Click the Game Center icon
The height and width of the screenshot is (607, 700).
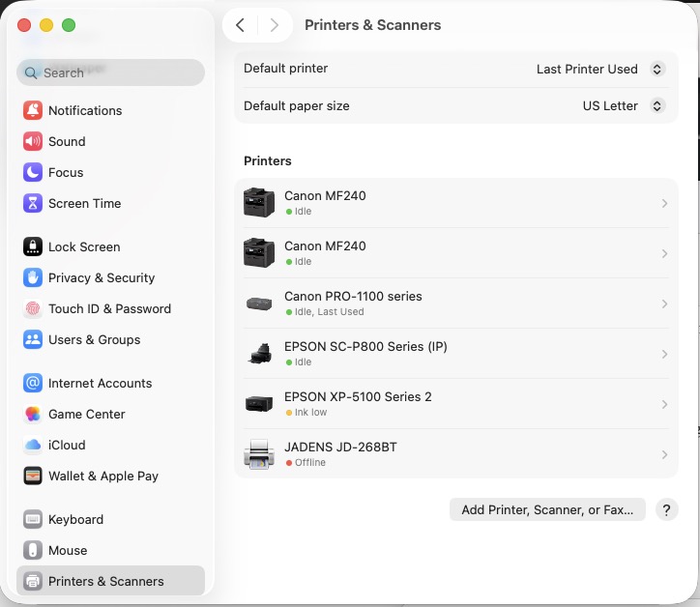(x=33, y=414)
